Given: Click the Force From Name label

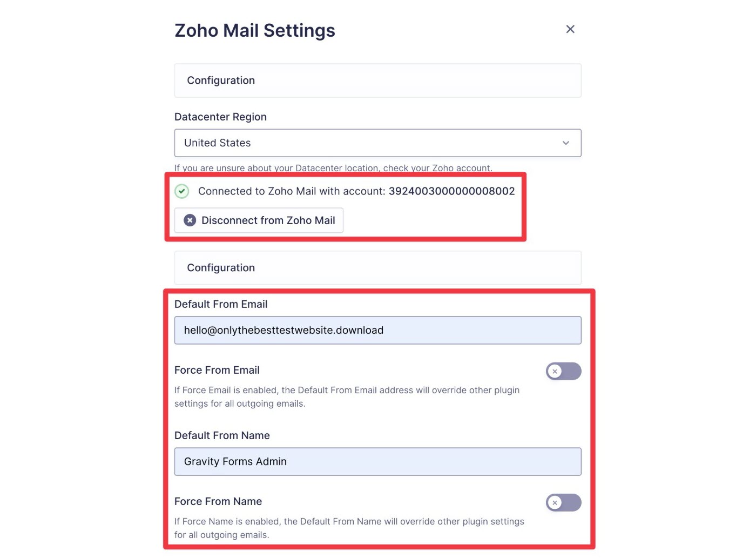Looking at the screenshot, I should coord(218,501).
